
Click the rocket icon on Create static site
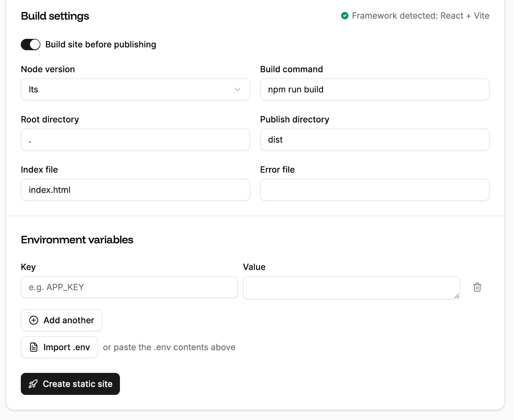[33, 384]
